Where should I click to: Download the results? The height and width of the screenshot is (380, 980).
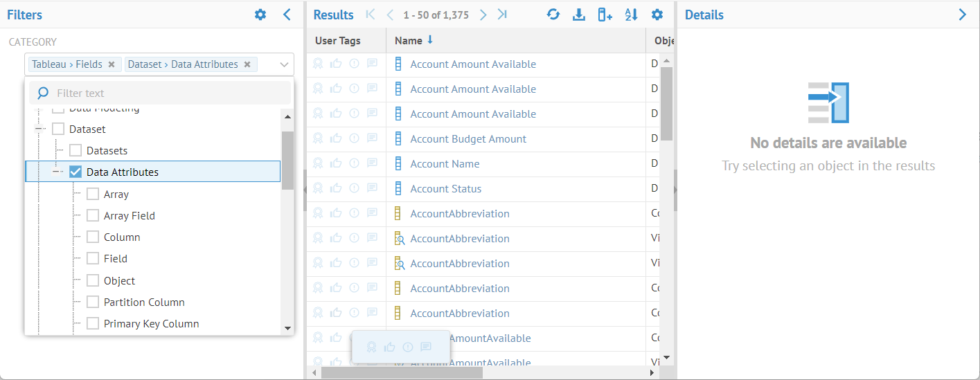pyautogui.click(x=579, y=15)
